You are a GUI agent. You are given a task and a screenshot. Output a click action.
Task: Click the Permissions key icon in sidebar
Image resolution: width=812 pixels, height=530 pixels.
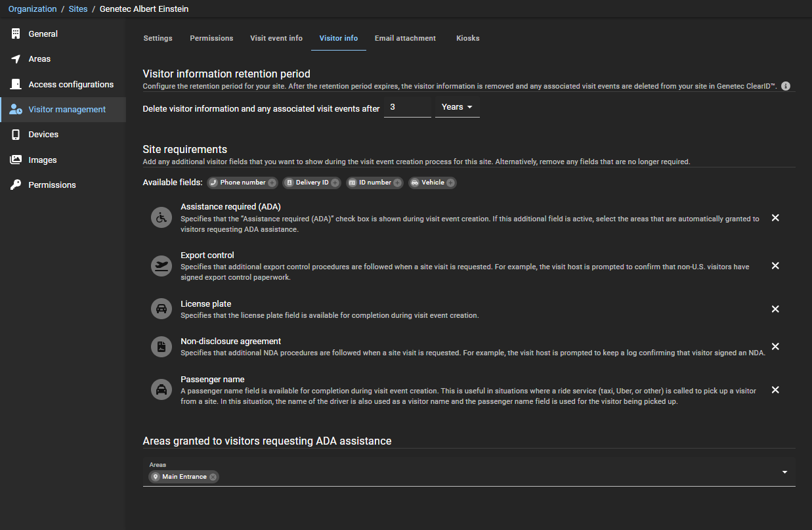coord(16,185)
